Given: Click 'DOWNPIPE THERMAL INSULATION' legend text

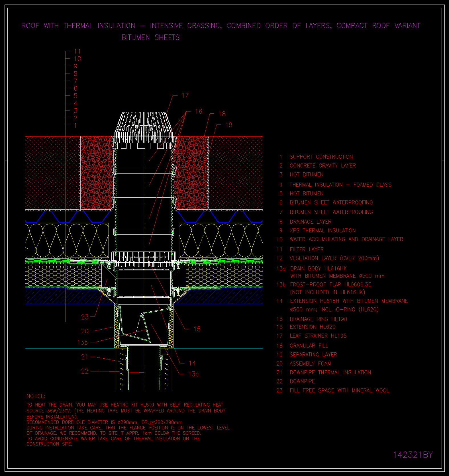Looking at the screenshot, I should pos(330,373).
